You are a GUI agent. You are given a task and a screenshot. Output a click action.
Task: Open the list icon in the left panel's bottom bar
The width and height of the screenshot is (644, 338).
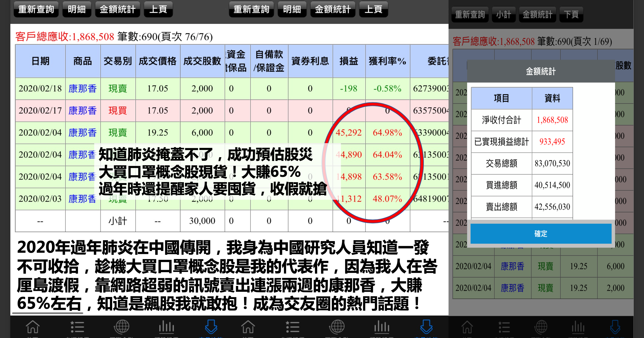click(x=77, y=327)
